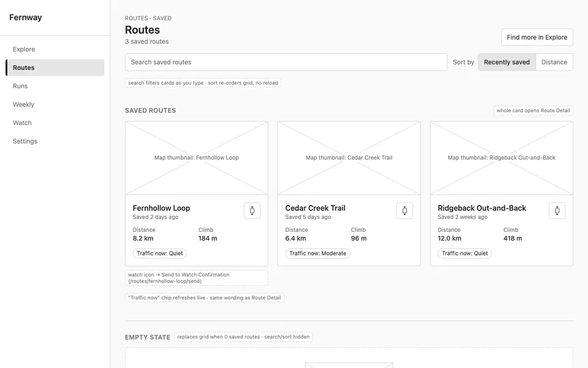This screenshot has height=368, width=588.
Task: Click the 96 m climb value
Action: [359, 239]
